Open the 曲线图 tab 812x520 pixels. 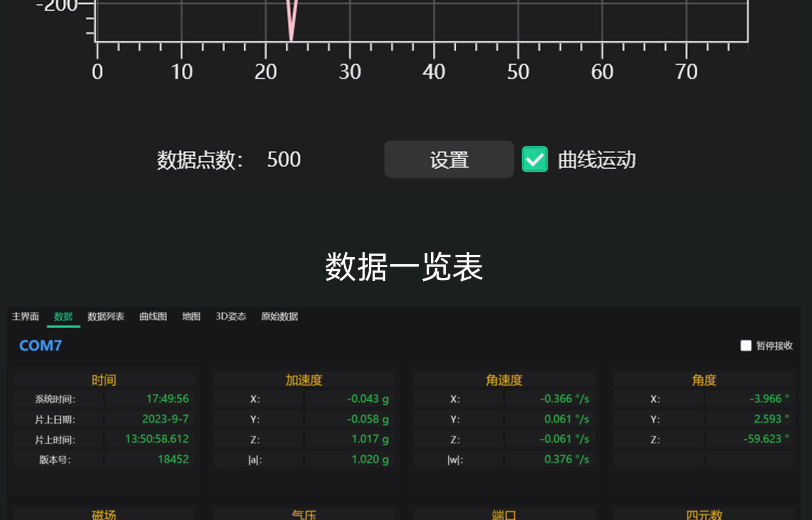tap(153, 316)
